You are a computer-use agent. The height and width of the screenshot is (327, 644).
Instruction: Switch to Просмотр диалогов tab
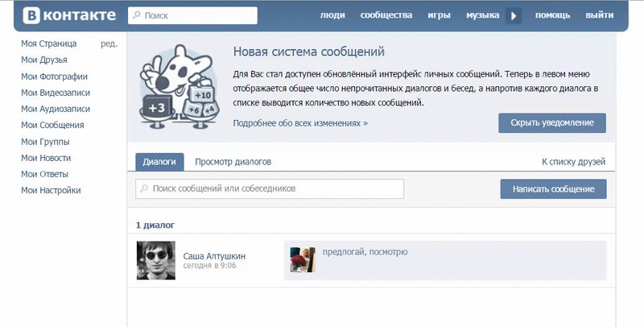(233, 162)
